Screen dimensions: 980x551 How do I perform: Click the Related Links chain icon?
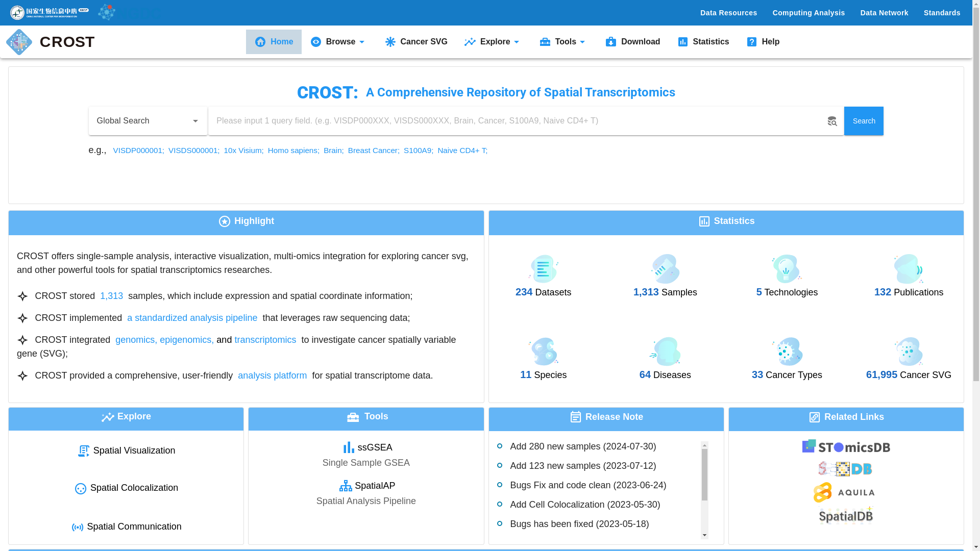tap(815, 417)
